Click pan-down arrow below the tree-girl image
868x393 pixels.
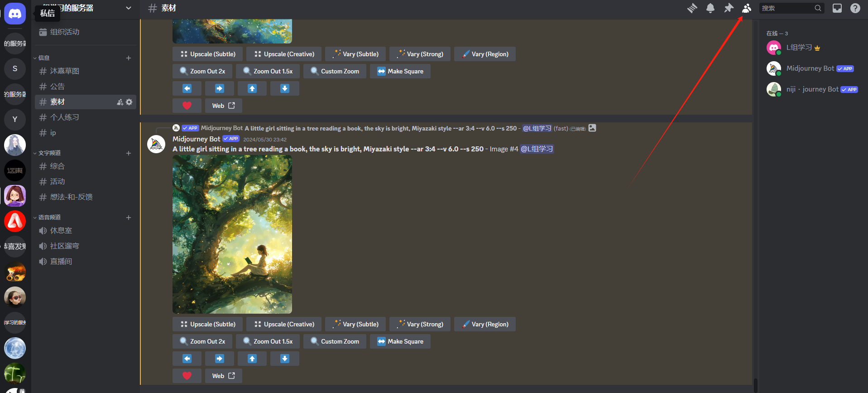pyautogui.click(x=285, y=359)
